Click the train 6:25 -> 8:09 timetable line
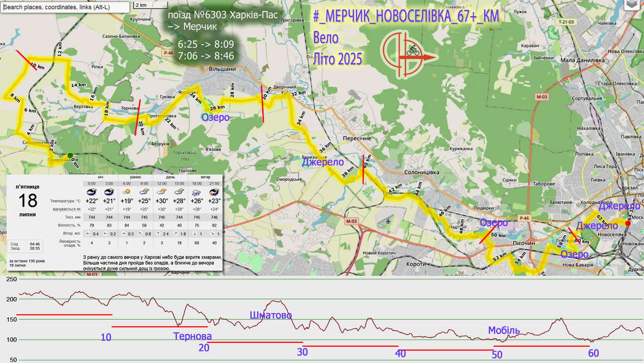 [206, 43]
